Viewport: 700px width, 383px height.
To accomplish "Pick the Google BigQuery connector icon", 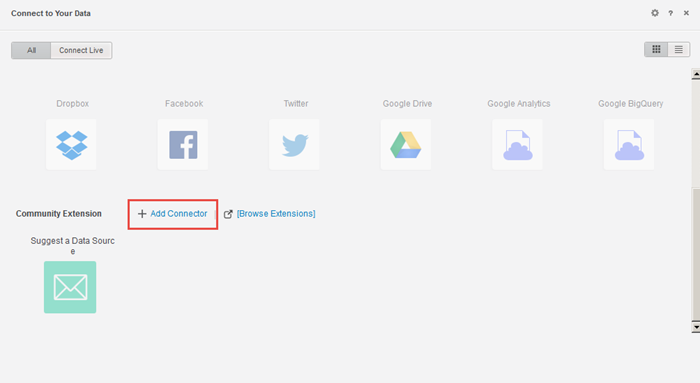I will [629, 145].
